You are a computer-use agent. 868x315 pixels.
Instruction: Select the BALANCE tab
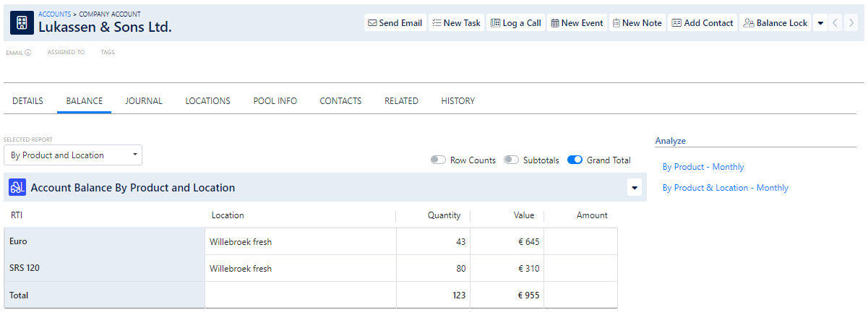click(85, 101)
